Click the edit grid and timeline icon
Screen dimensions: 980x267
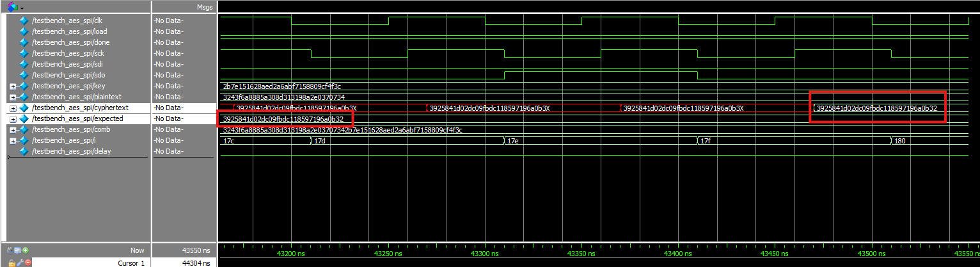coord(18,250)
